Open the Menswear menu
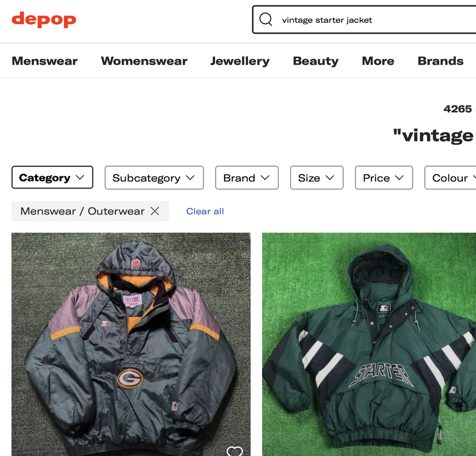The image size is (476, 456). coord(45,61)
